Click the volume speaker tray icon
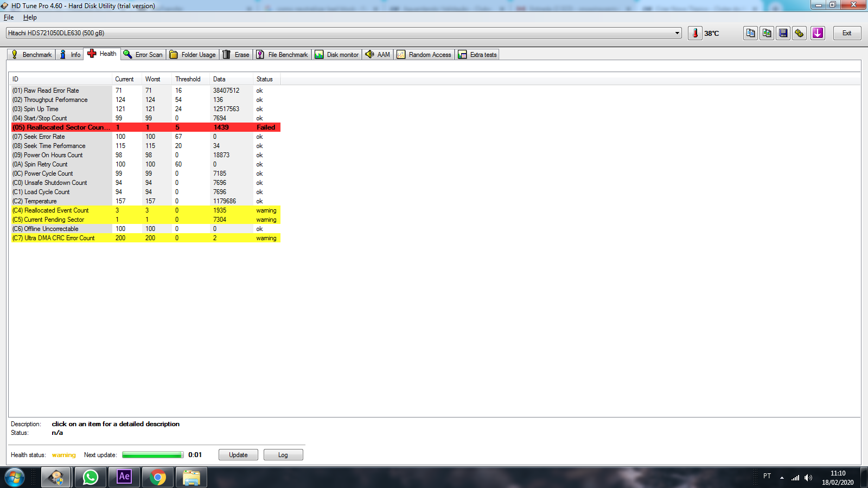The image size is (868, 488). tap(808, 477)
